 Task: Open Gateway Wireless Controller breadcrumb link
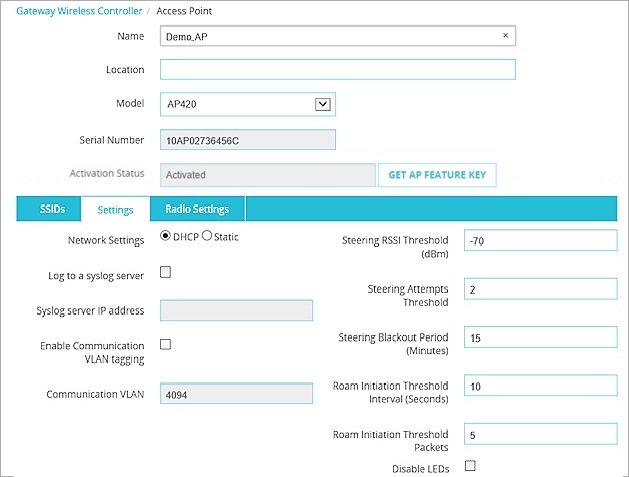[x=74, y=11]
